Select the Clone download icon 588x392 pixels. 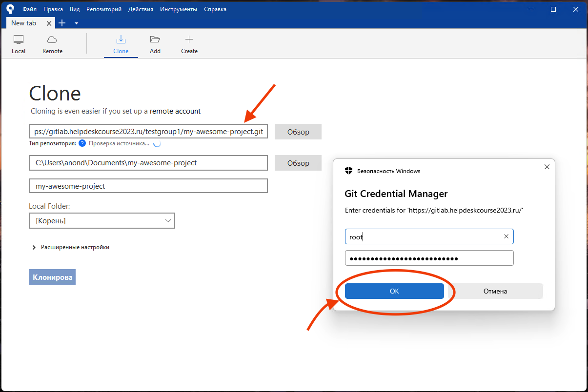pyautogui.click(x=121, y=40)
